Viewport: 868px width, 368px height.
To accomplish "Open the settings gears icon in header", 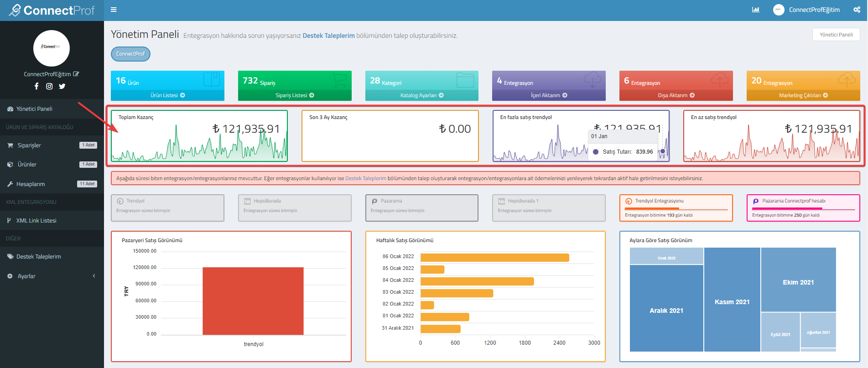I will tap(857, 10).
